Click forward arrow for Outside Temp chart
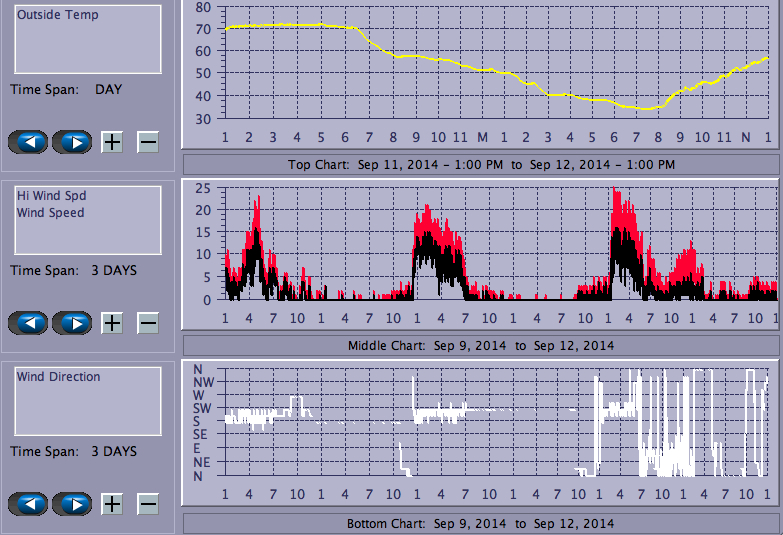This screenshot has height=535, width=783. (72, 141)
